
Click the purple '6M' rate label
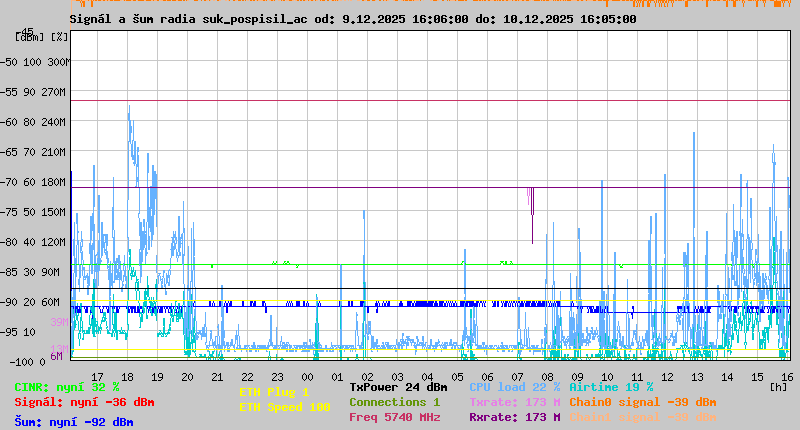56,356
